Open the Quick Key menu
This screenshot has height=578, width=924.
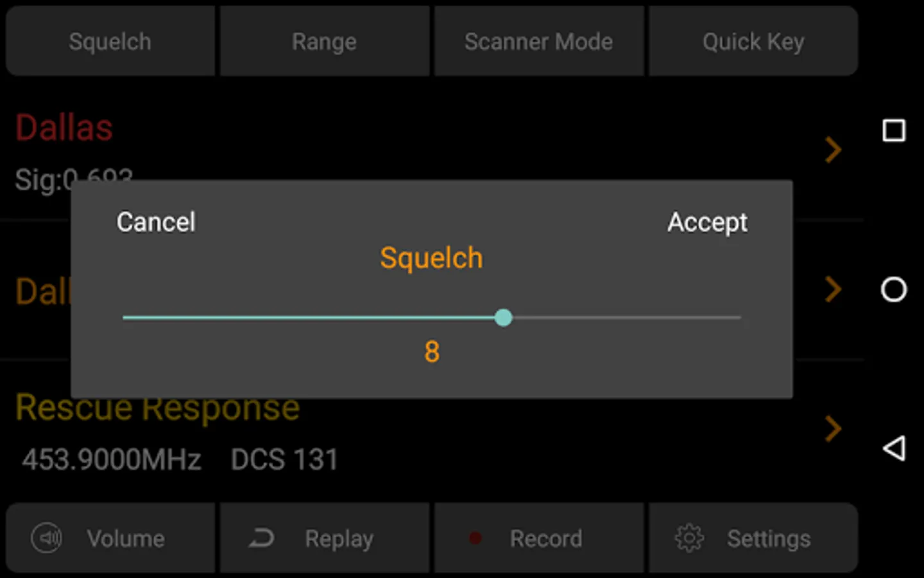(x=753, y=42)
